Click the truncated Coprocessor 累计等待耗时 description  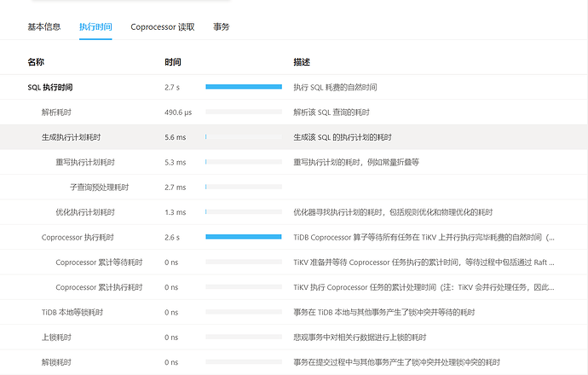tap(424, 262)
